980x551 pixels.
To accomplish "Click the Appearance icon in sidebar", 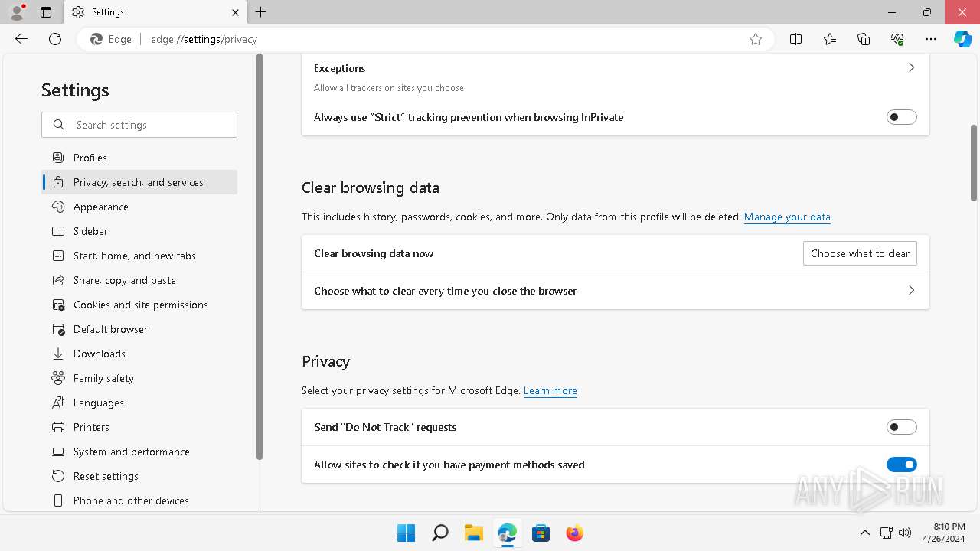I will 58,207.
